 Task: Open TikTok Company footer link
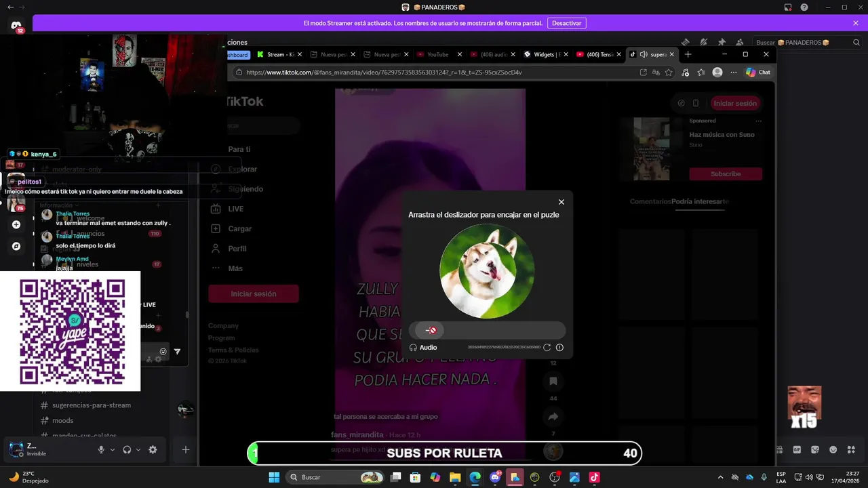coord(223,326)
